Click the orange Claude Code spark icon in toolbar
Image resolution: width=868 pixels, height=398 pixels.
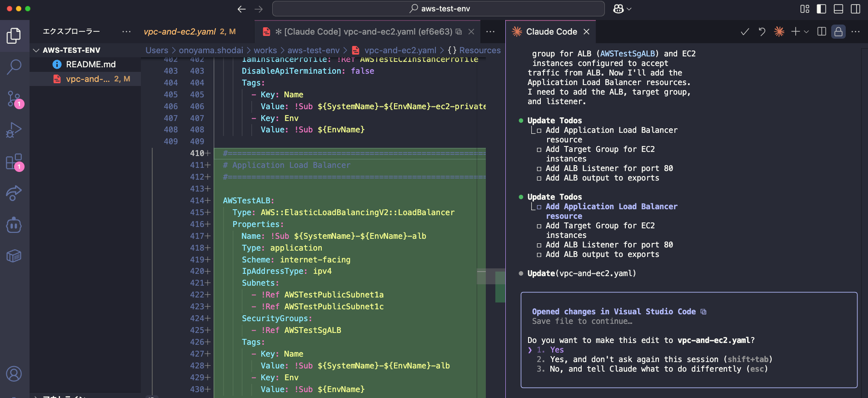click(x=779, y=32)
